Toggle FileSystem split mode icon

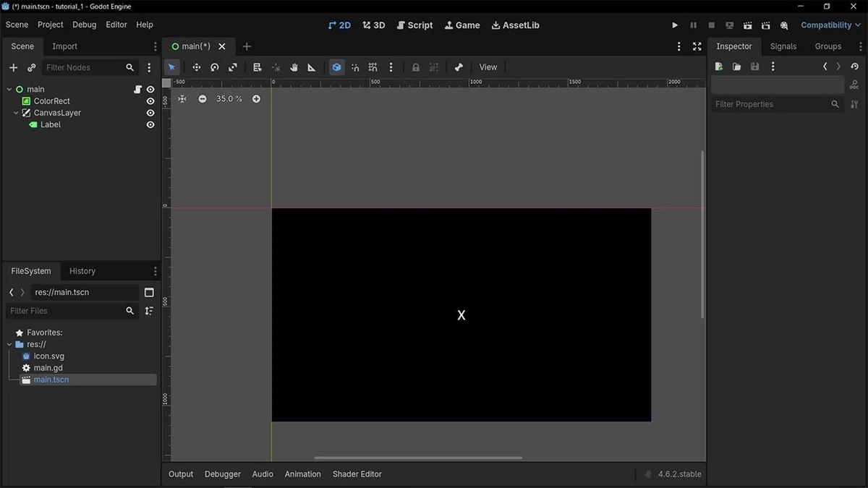149,293
